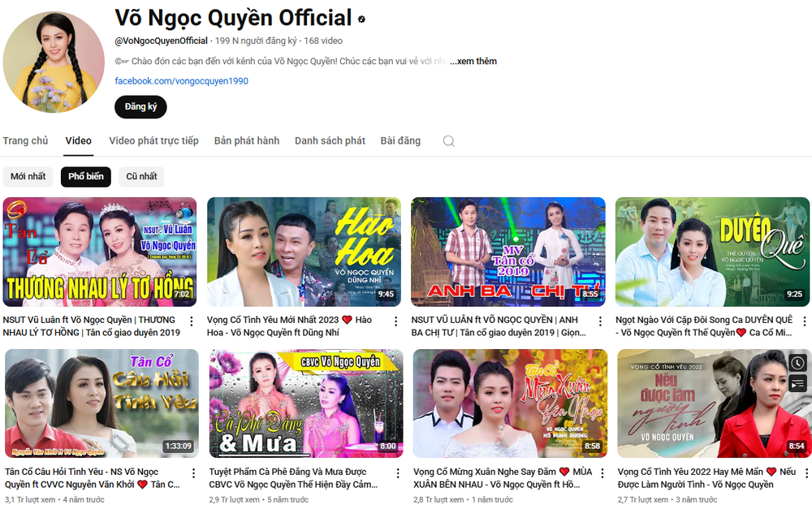This screenshot has width=812, height=513.
Task: Click the @VoNgocQuyenOfficial handle text
Action: point(161,41)
